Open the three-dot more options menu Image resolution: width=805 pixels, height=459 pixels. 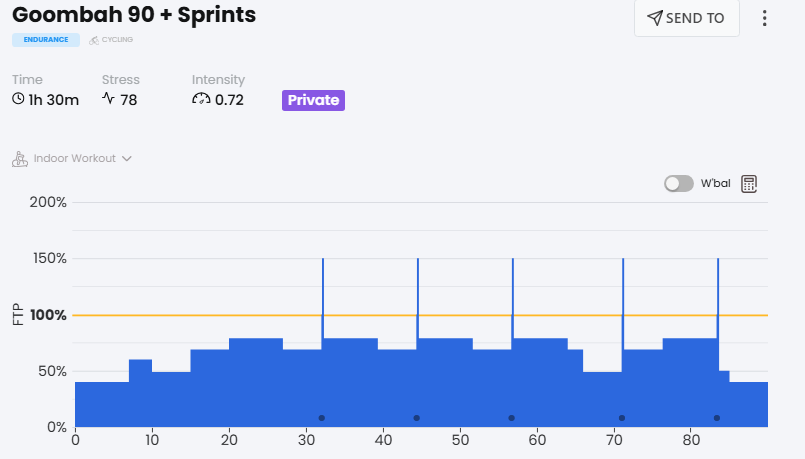point(765,18)
